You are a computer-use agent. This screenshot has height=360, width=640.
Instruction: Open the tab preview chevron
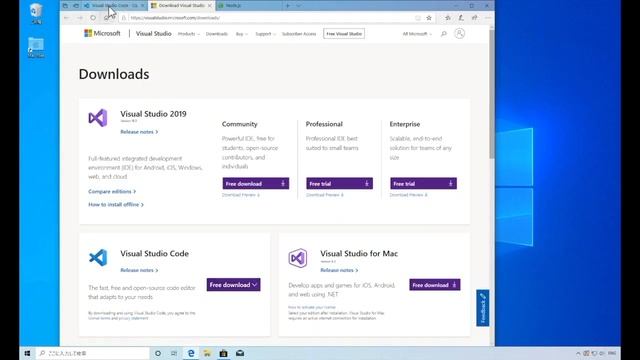tap(298, 6)
